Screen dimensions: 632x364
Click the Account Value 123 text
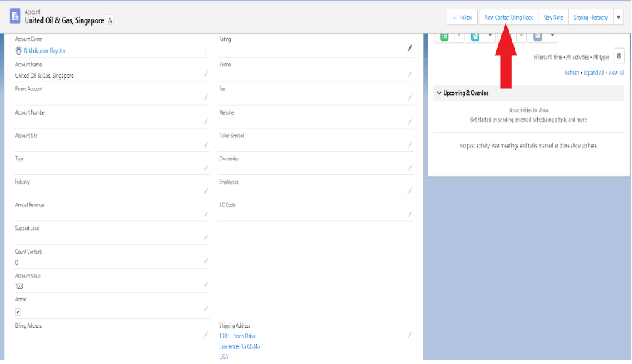point(19,286)
